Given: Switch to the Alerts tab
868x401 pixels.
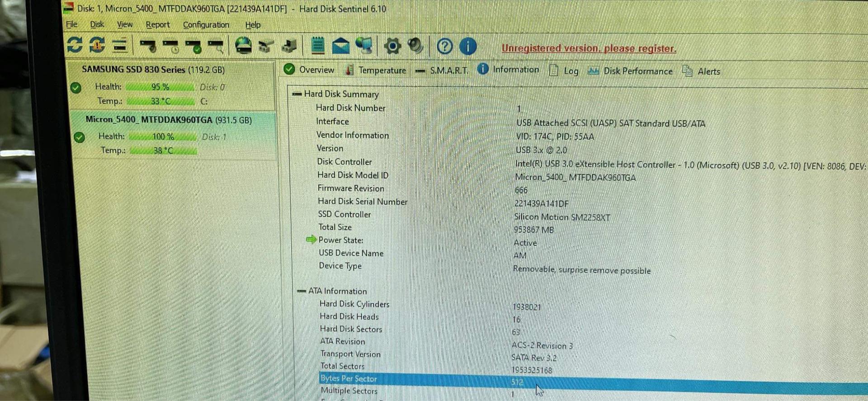Looking at the screenshot, I should 701,71.
